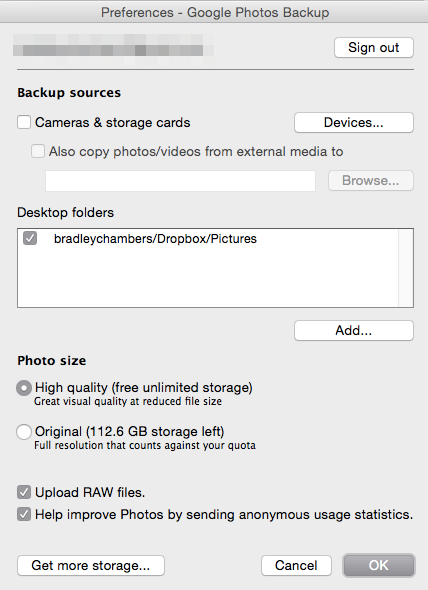Click the Desktop folders list scrollbar
This screenshot has height=590, width=428.
[x=406, y=268]
